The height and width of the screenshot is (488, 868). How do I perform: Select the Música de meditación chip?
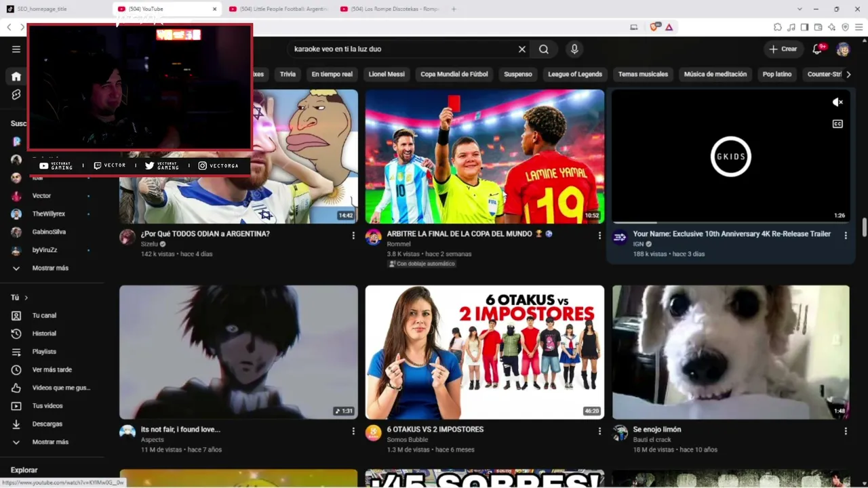click(x=715, y=75)
